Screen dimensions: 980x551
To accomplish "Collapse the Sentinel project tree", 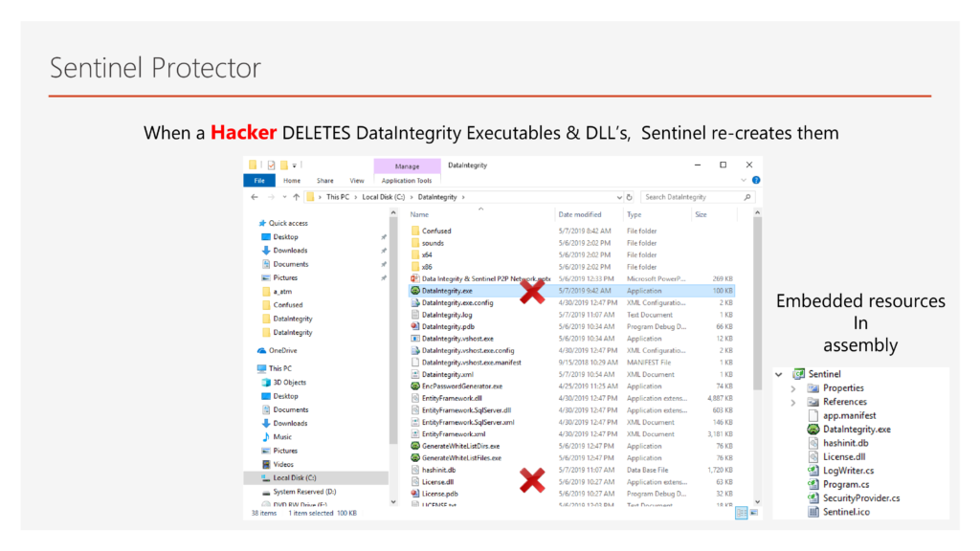I will point(780,374).
